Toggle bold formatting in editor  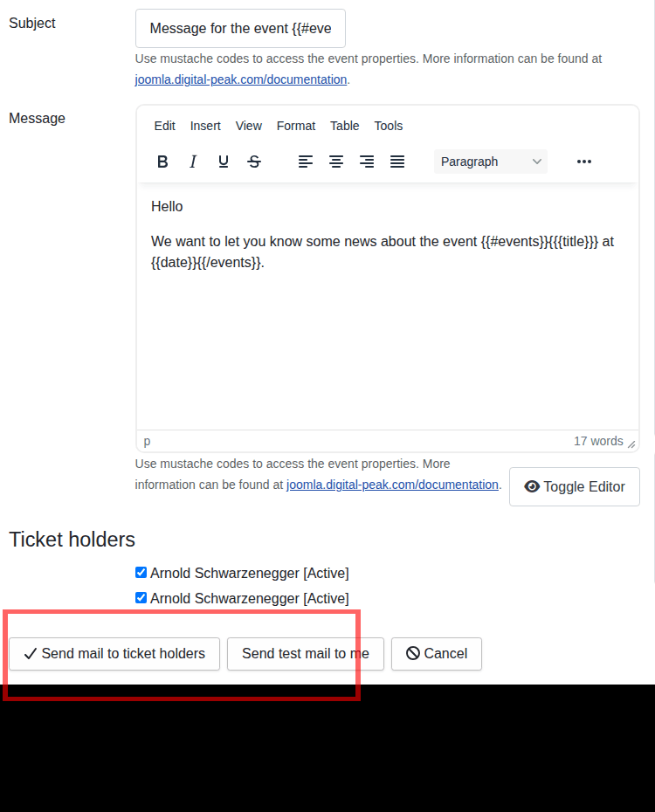pos(162,162)
